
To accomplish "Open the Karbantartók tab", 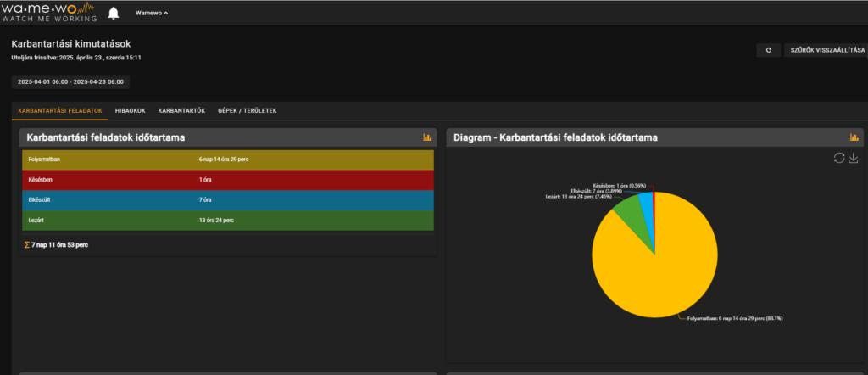I will (x=181, y=111).
